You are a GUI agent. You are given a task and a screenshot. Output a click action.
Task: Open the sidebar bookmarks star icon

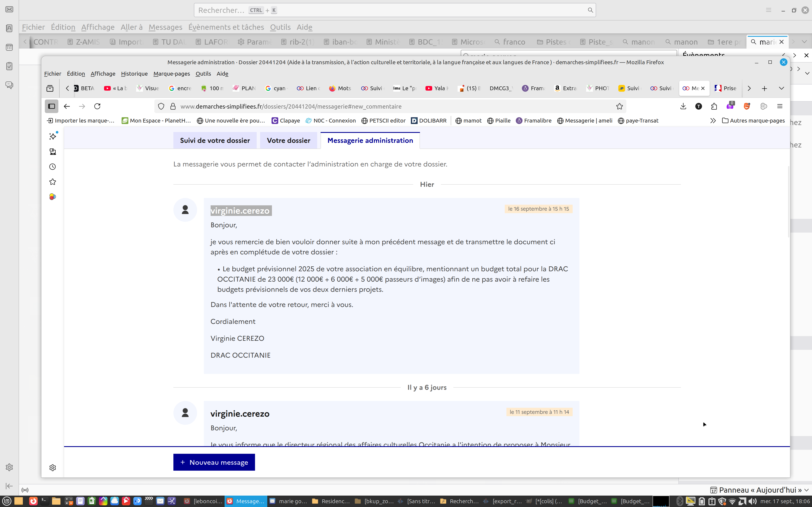[53, 182]
